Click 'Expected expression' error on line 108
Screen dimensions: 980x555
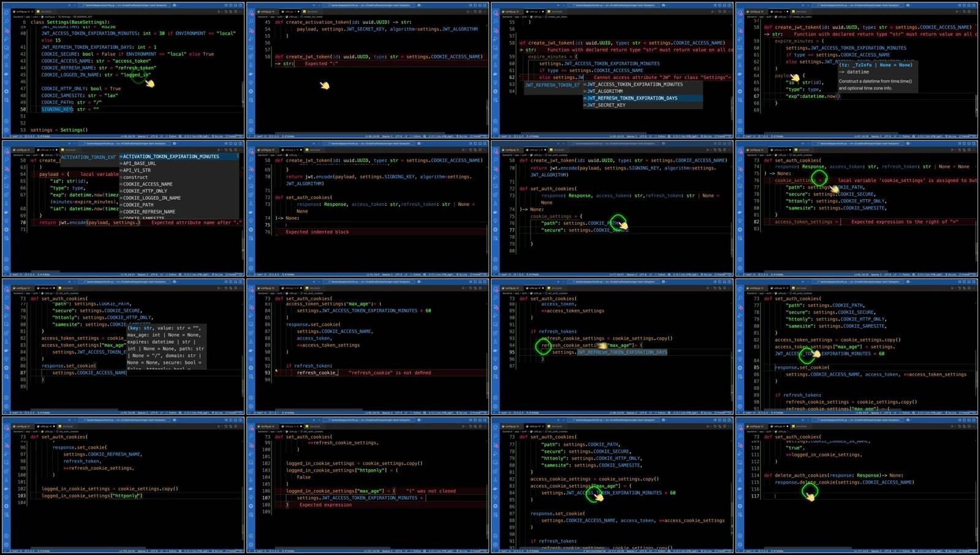325,505
